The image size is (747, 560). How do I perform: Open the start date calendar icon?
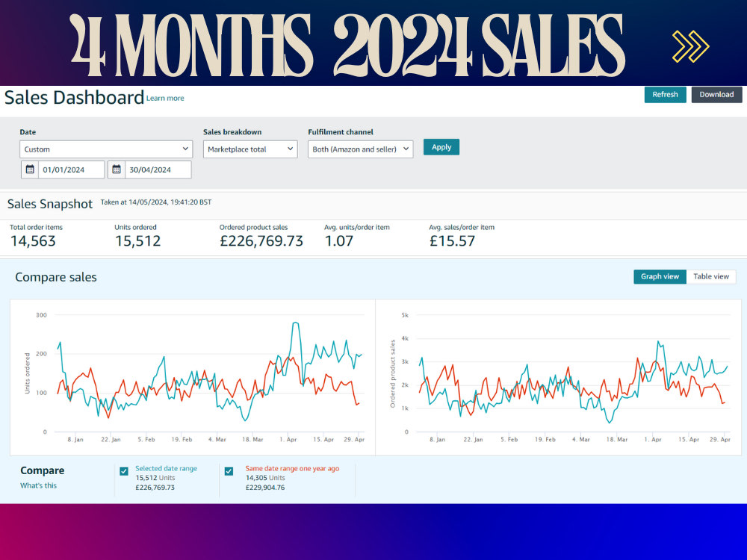[30, 169]
